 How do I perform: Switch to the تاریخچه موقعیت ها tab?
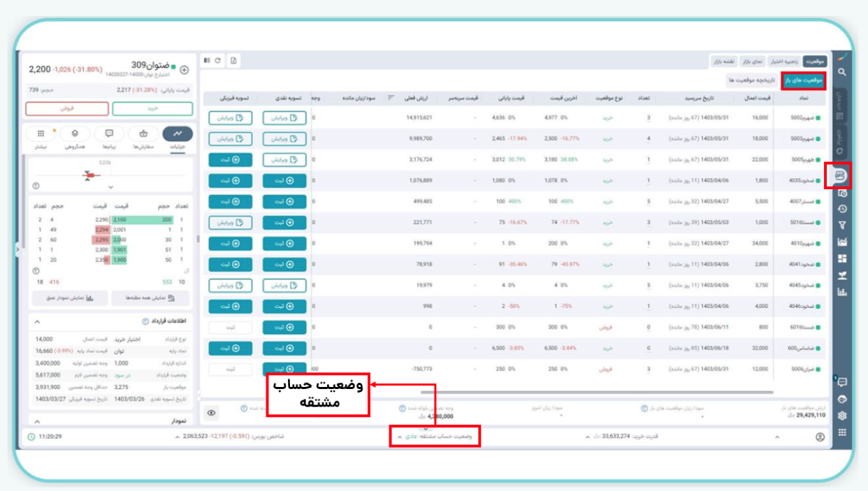pyautogui.click(x=752, y=80)
